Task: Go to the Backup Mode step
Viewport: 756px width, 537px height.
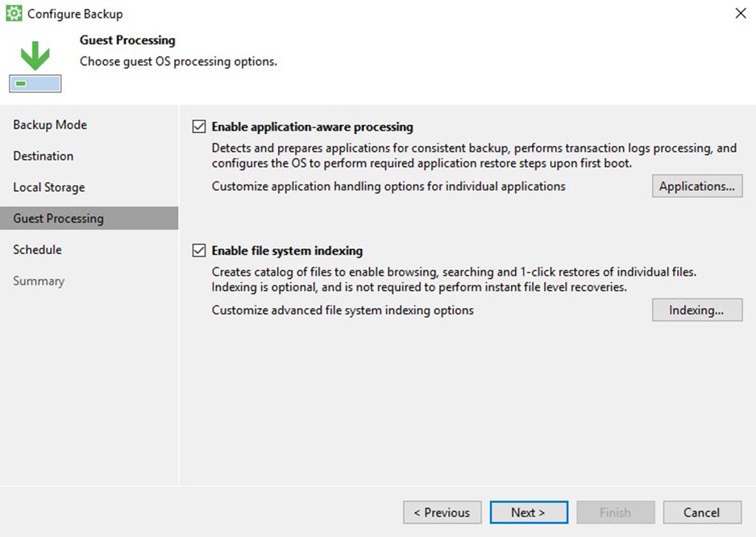Action: pos(50,124)
